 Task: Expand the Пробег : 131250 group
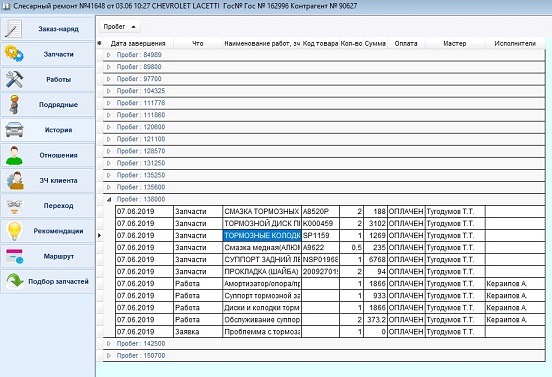pyautogui.click(x=109, y=163)
